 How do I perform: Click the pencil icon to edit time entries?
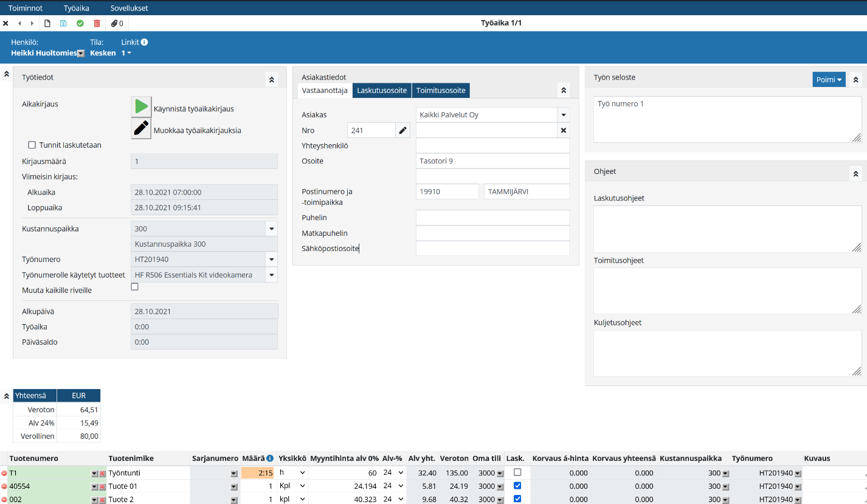click(141, 129)
